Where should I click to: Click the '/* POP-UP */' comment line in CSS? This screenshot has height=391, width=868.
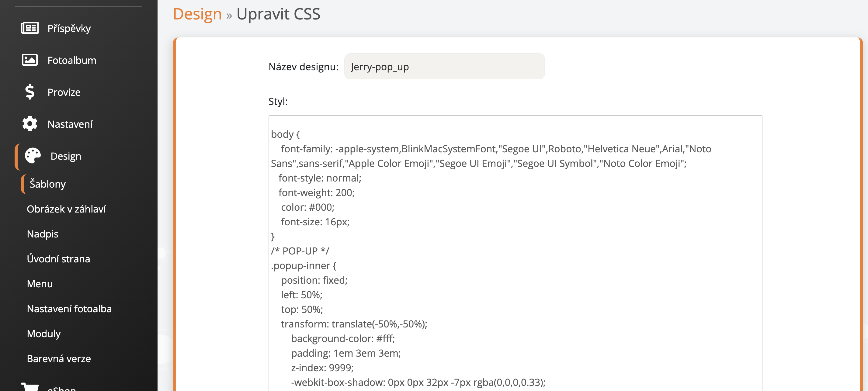click(x=300, y=251)
